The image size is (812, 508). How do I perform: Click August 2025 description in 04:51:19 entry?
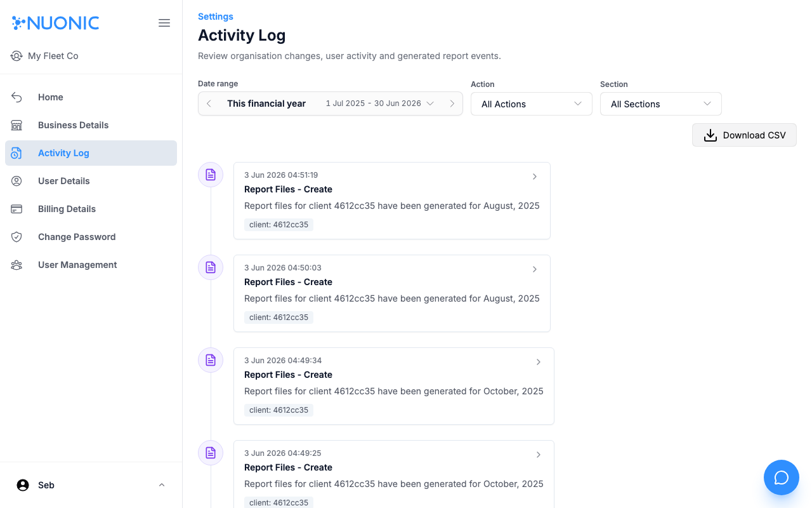pyautogui.click(x=392, y=206)
